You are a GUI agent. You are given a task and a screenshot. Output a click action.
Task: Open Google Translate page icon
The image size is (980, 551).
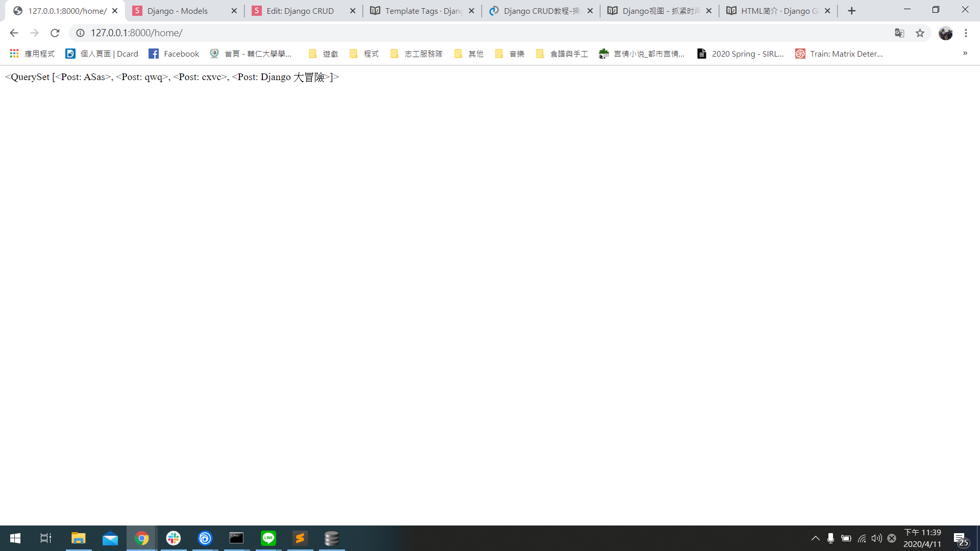pyautogui.click(x=899, y=33)
